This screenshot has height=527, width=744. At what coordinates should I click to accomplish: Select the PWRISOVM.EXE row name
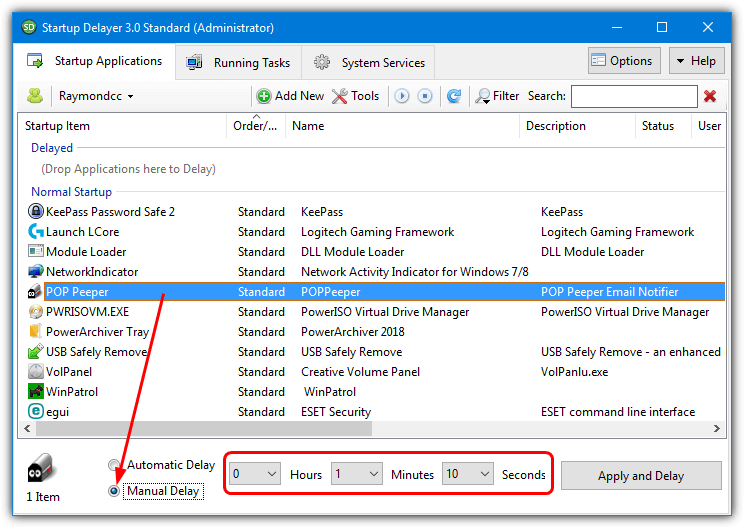click(x=87, y=312)
